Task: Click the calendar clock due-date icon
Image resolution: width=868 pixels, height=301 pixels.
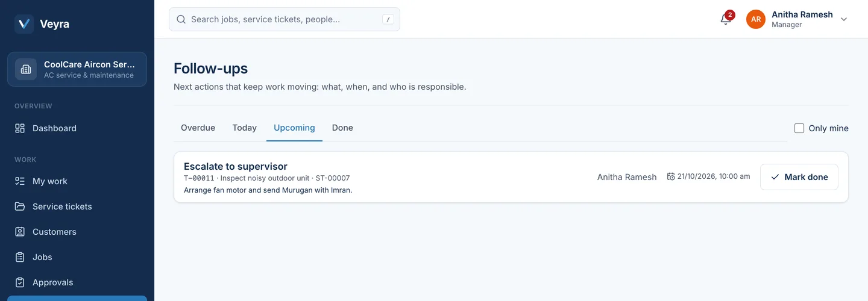Action: (671, 176)
